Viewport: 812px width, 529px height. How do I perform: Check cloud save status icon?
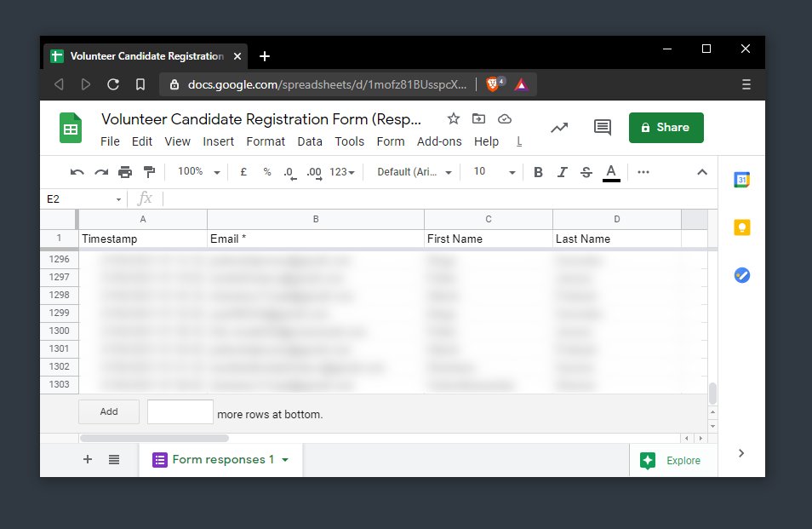pos(505,119)
